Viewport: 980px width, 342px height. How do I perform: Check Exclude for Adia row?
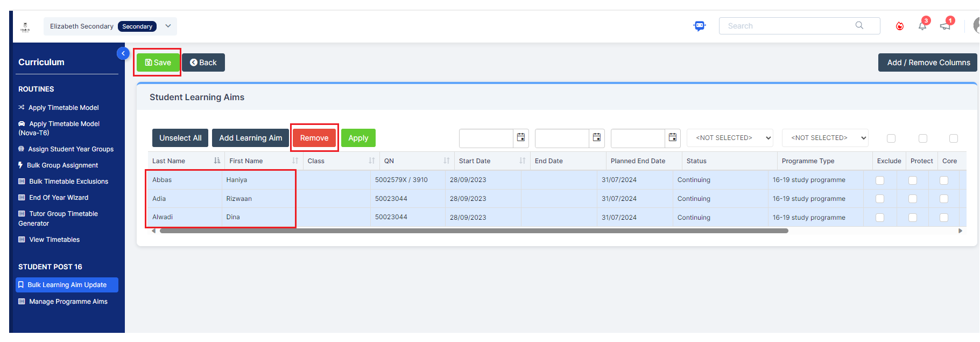tap(880, 199)
